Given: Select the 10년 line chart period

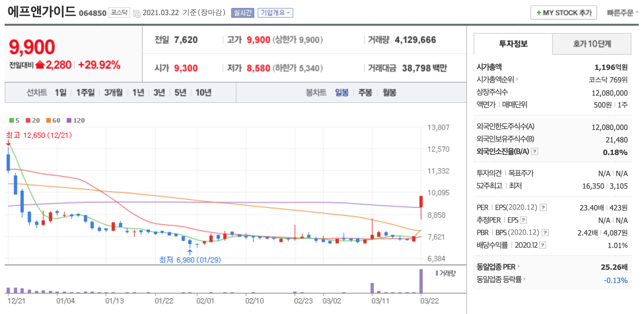Looking at the screenshot, I should pyautogui.click(x=203, y=93).
